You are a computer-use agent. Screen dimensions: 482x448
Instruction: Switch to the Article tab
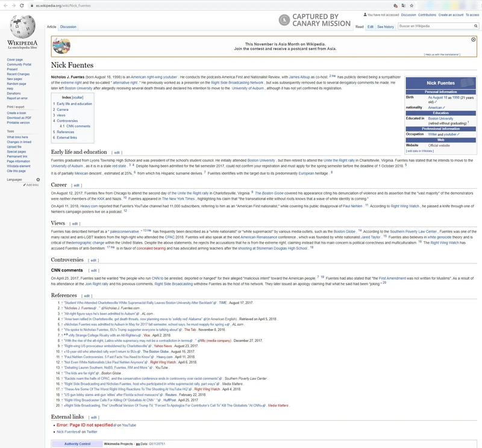pyautogui.click(x=51, y=27)
